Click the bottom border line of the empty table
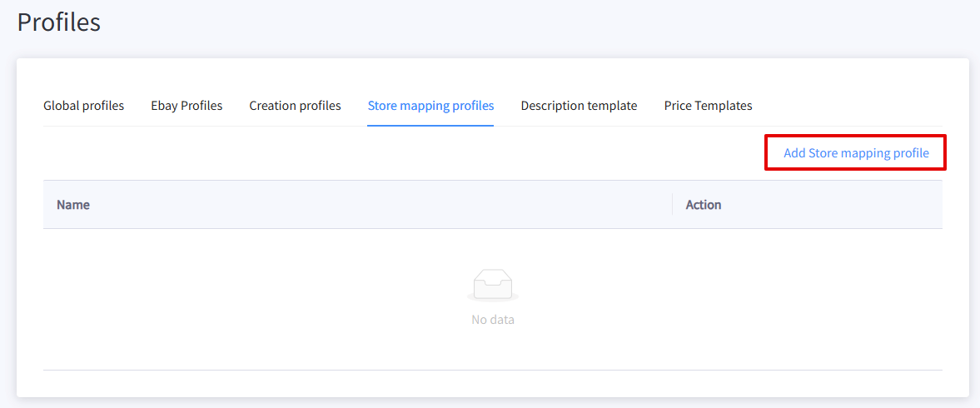Viewport: 980px width, 408px height. click(493, 370)
